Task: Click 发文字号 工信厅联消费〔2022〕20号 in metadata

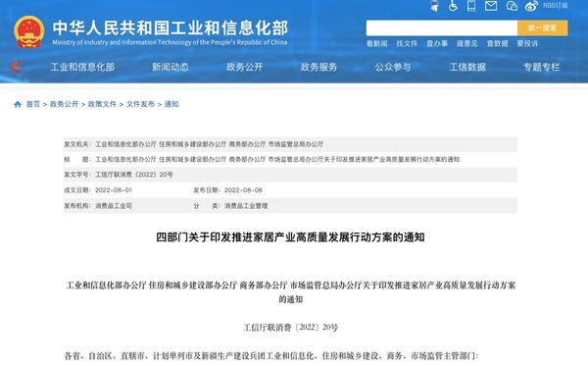Action: click(x=134, y=175)
